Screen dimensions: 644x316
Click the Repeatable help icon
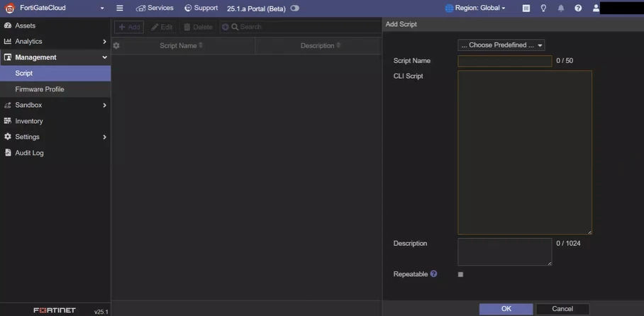click(x=434, y=273)
